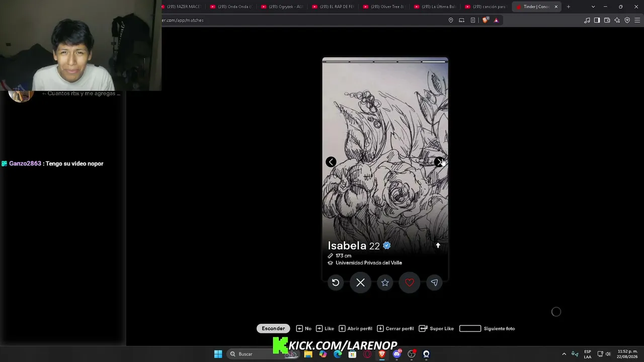Click the cast/screen icon in address bar

pyautogui.click(x=461, y=20)
